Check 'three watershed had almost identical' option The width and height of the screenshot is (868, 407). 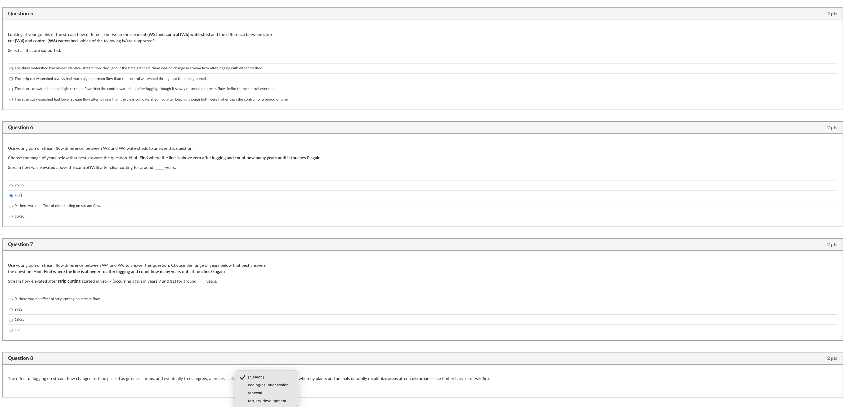tap(11, 69)
